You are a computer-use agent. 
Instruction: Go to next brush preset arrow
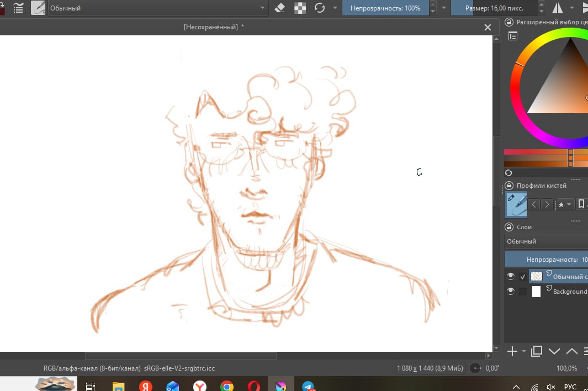pos(547,204)
